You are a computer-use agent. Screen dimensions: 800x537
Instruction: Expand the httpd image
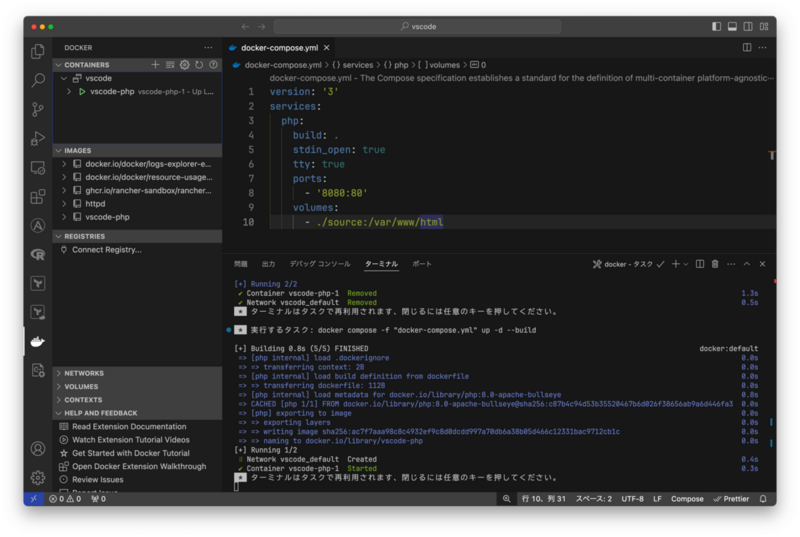[x=64, y=203]
